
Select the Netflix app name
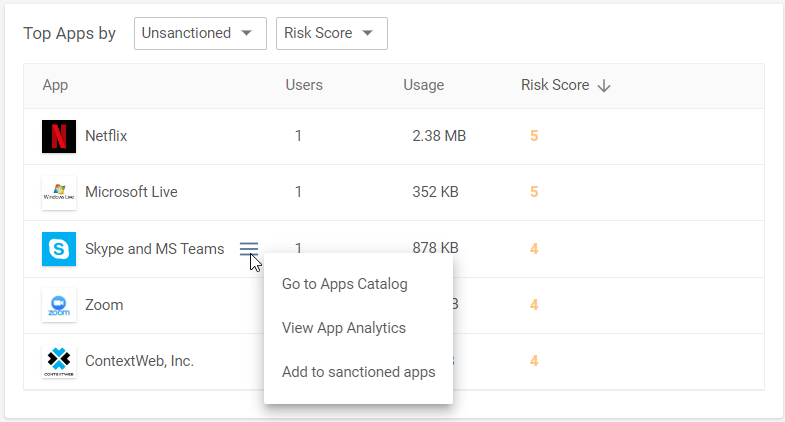tap(106, 136)
